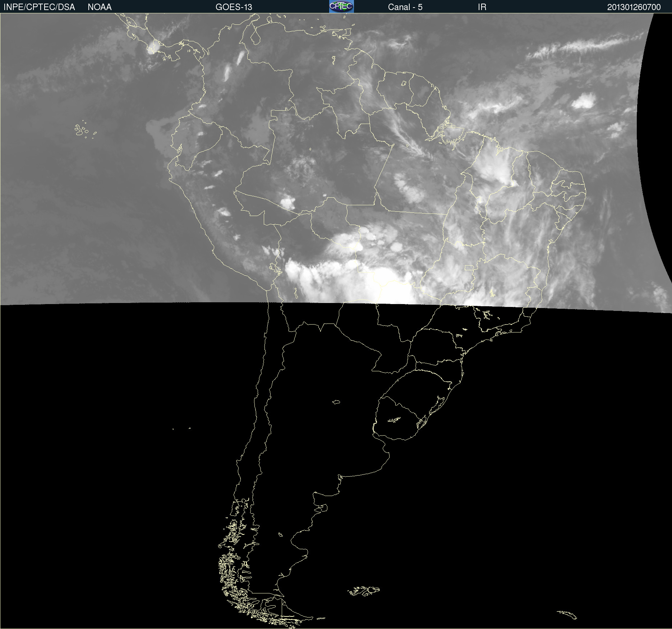Click the INPE/CPTEC/DSA header text
Screen dimensions: 672x629
[x=39, y=7]
